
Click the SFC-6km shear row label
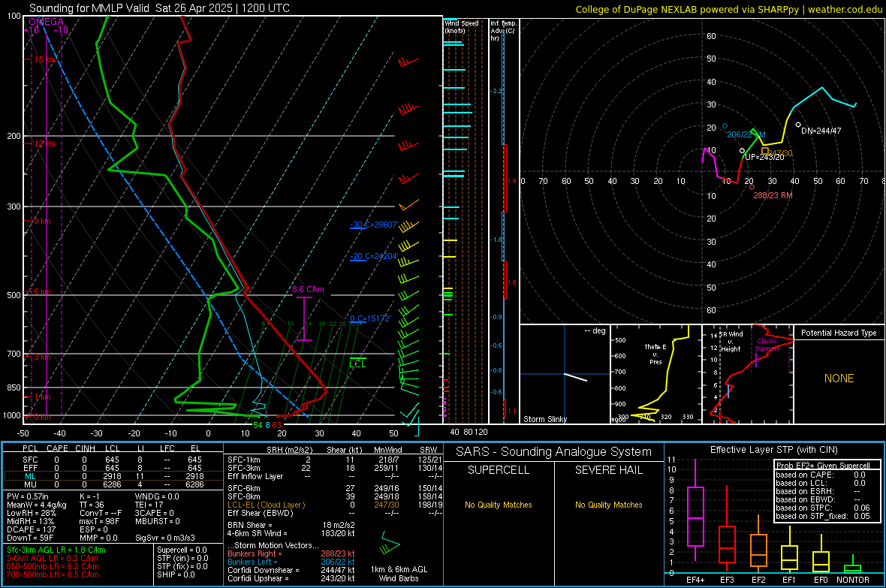243,488
